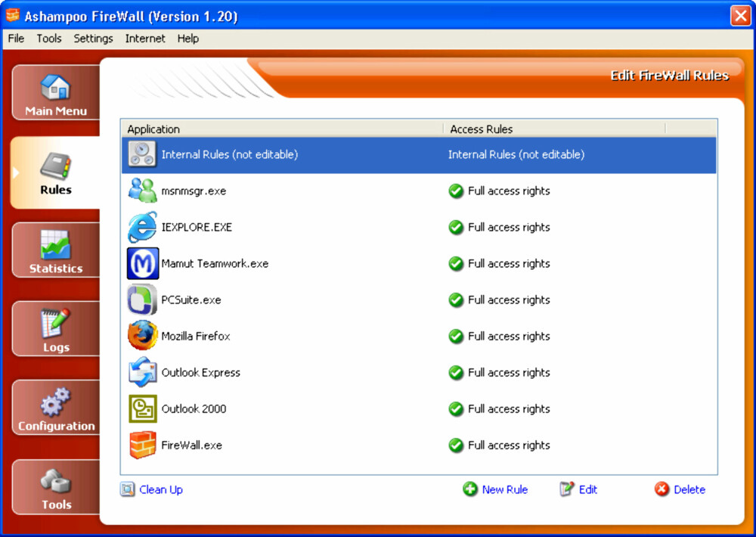
Task: Click the Clean Up link
Action: pyautogui.click(x=161, y=489)
